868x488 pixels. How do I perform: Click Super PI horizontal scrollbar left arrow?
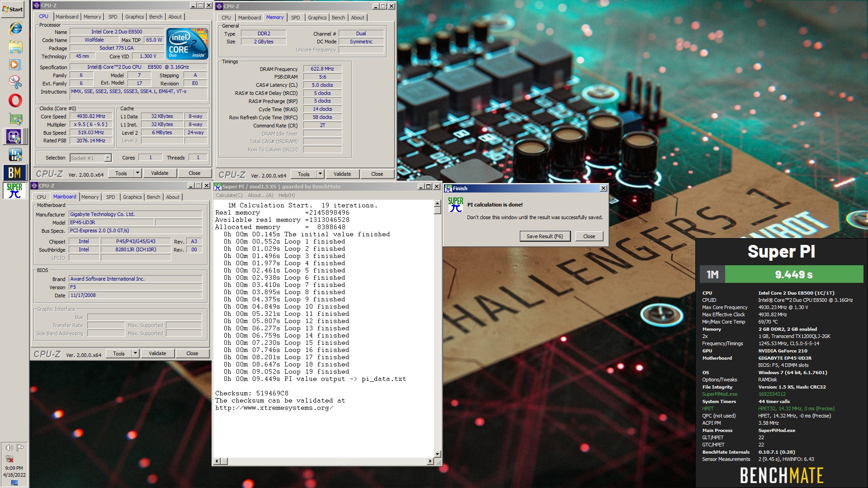point(217,461)
